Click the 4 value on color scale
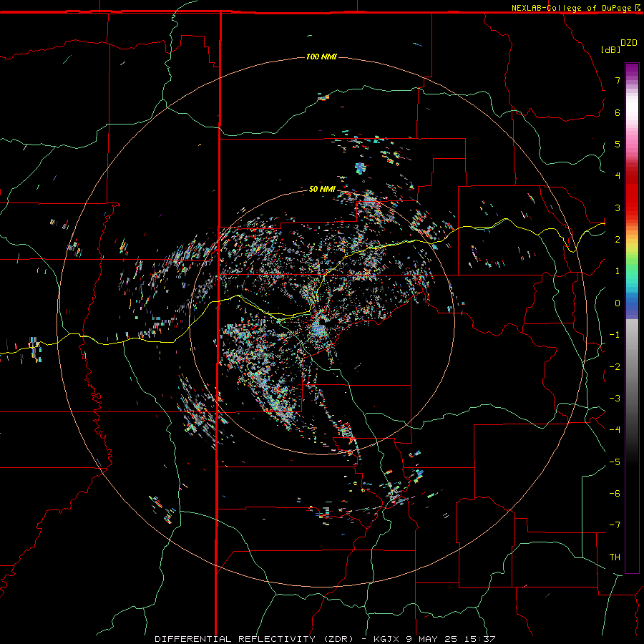Screen dimensions: 644x644 [618, 176]
